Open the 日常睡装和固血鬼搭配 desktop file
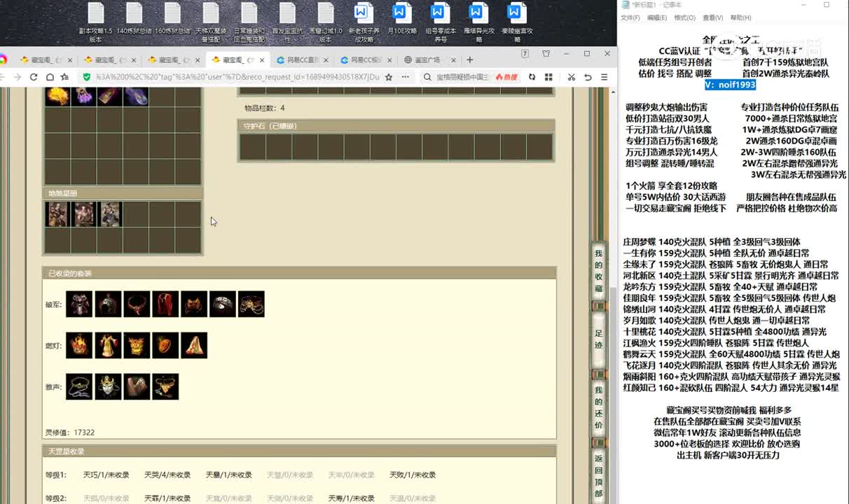 click(249, 22)
